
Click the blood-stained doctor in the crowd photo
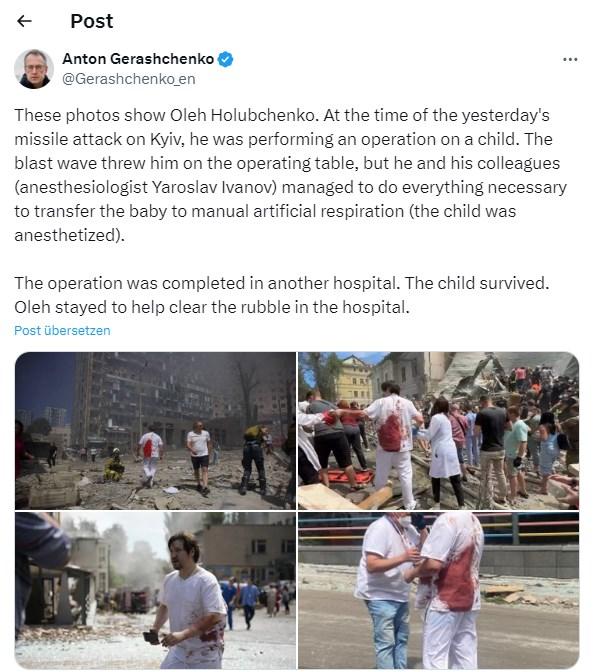pyautogui.click(x=393, y=444)
